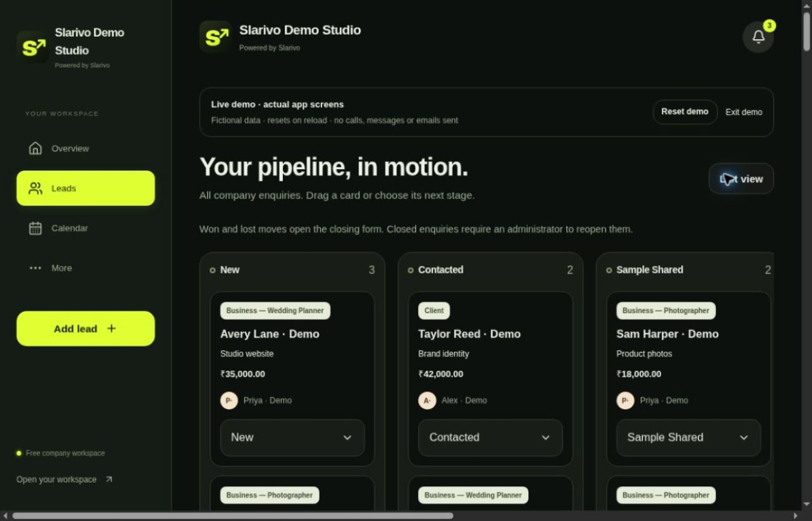This screenshot has width=812, height=521.
Task: Click the three-dots More icon
Action: 35,268
